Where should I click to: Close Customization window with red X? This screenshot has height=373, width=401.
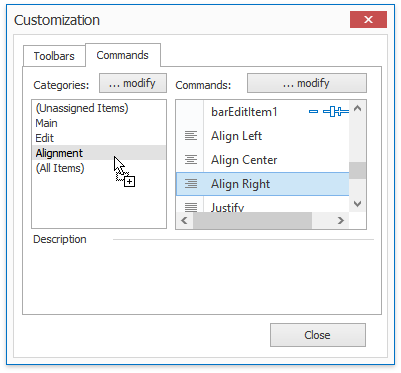(x=368, y=20)
